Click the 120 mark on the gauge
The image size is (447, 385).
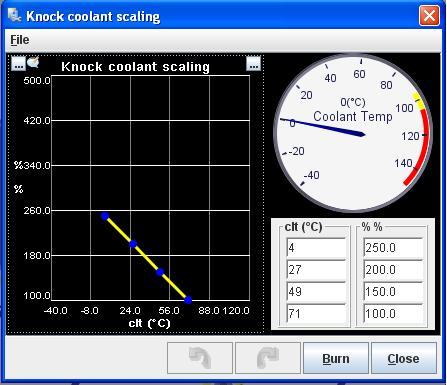point(410,136)
